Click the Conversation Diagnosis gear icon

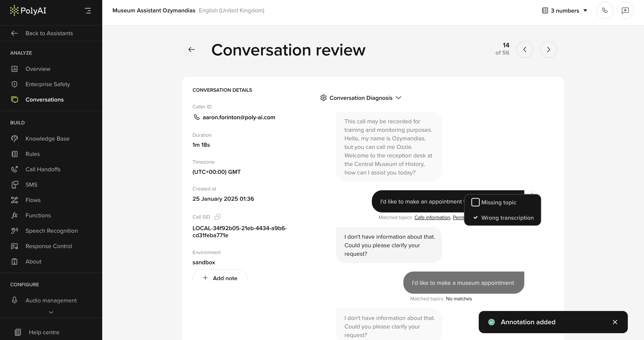pyautogui.click(x=323, y=98)
